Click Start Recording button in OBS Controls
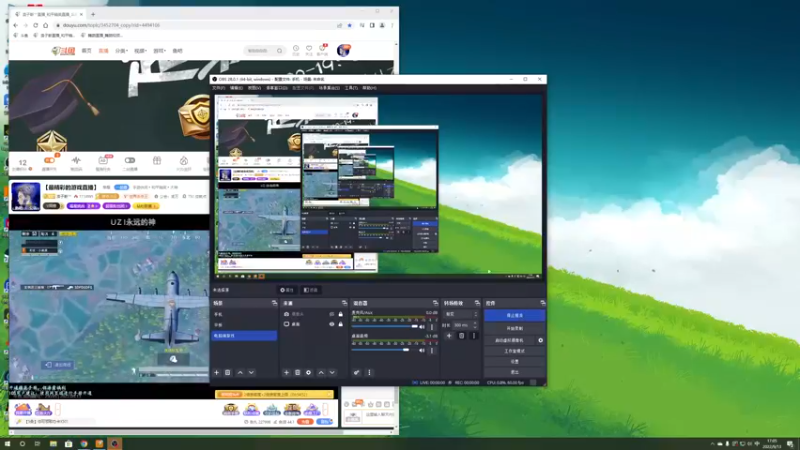The image size is (800, 450). coord(514,329)
